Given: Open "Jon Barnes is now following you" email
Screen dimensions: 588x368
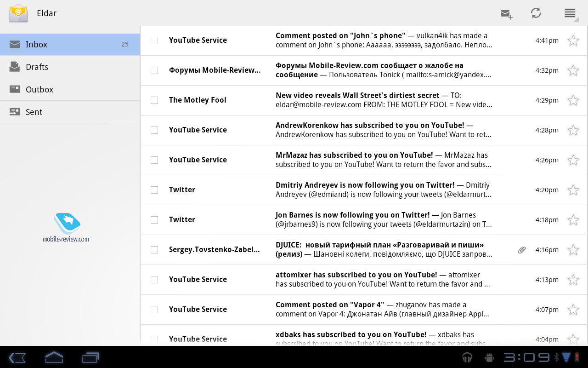Looking at the screenshot, I should click(363, 220).
